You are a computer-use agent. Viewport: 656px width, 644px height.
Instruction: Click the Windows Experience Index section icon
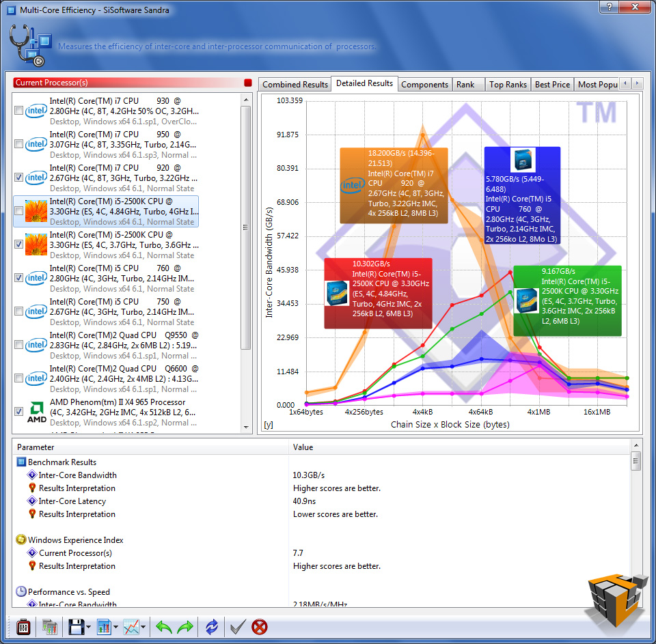coord(21,540)
